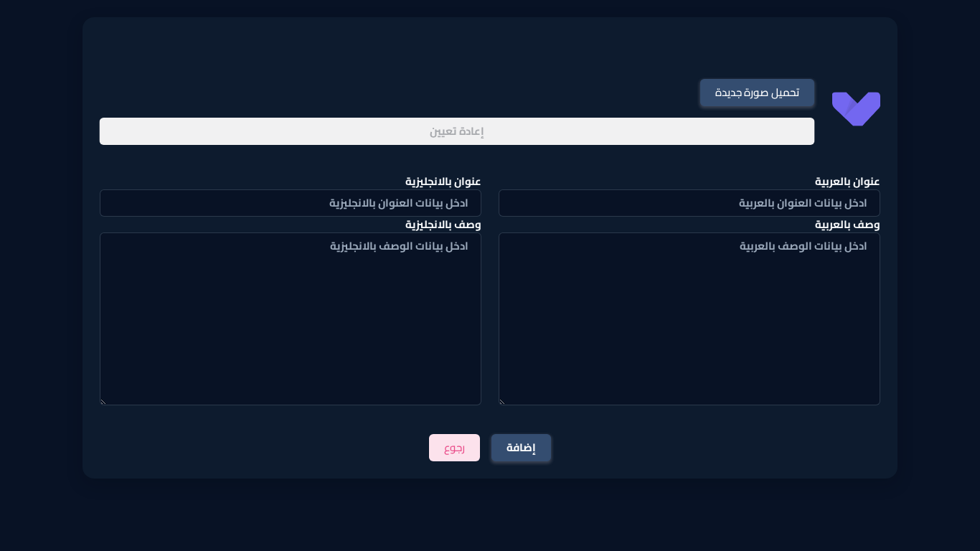The image size is (980, 551).
Task: Click the عنوان بالانجليزية label text
Action: (443, 182)
